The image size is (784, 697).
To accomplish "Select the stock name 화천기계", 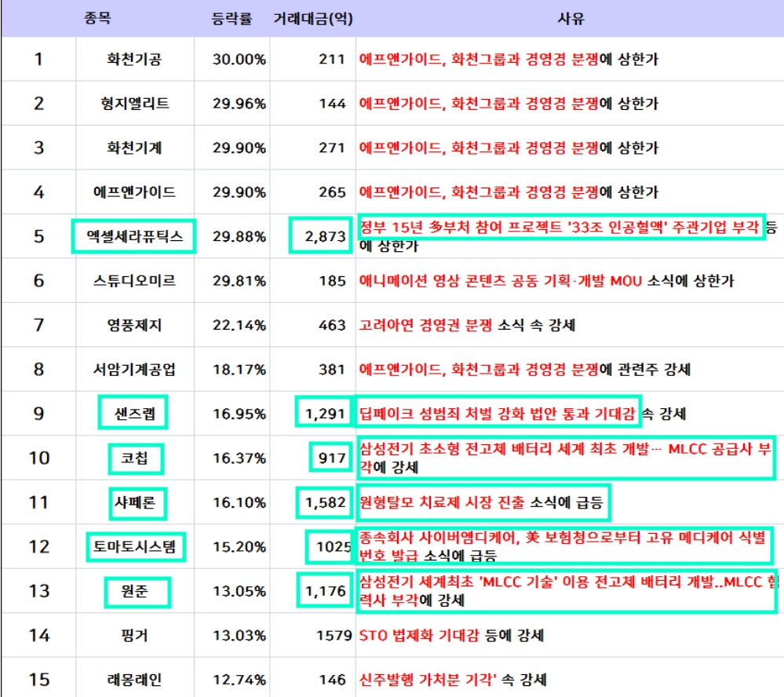I will tap(134, 148).
